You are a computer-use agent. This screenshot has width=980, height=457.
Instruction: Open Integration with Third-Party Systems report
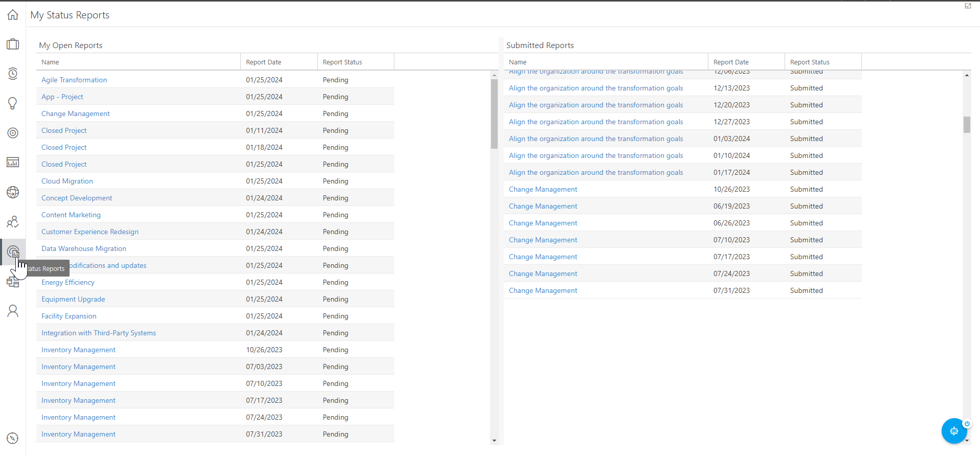99,333
